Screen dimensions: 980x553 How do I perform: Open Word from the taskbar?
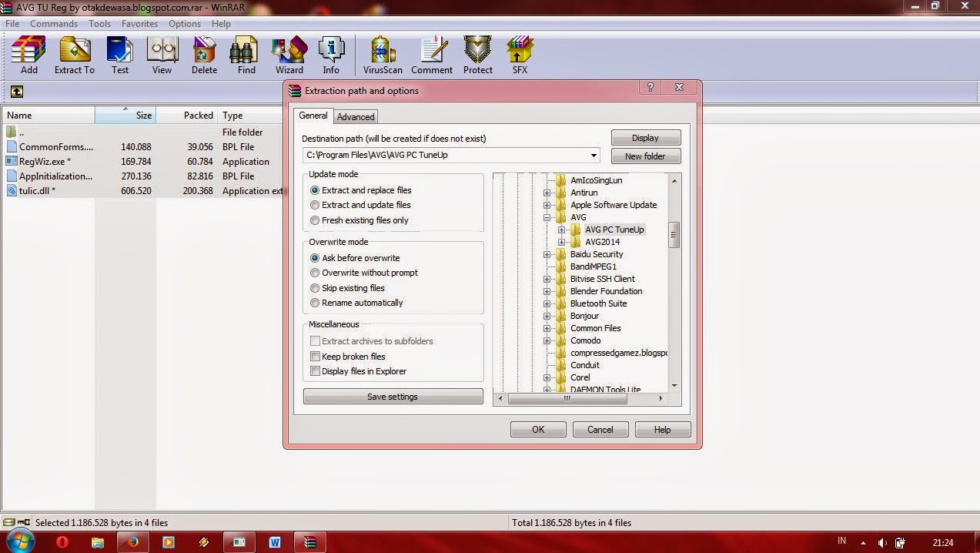275,542
